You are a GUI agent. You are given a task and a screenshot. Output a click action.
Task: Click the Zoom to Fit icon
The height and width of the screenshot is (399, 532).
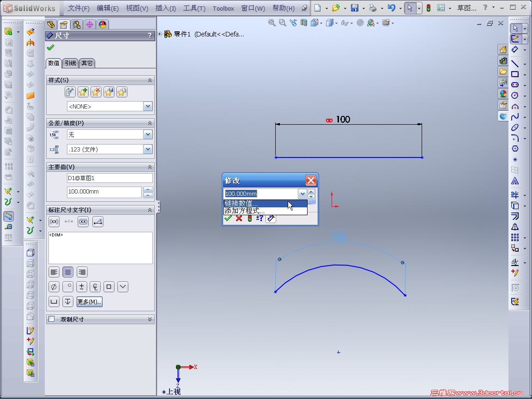272,23
